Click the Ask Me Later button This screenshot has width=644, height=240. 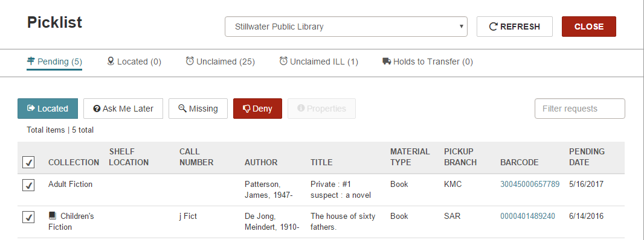(x=123, y=109)
